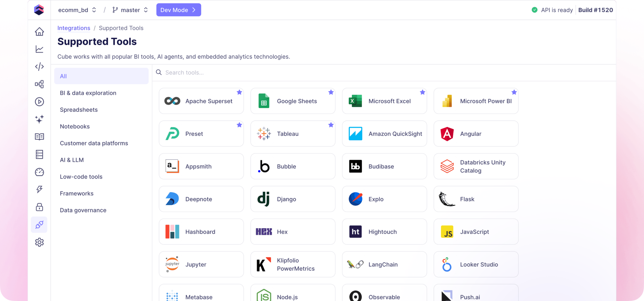Image resolution: width=644 pixels, height=301 pixels.
Task: Open the Flask tool card
Action: click(x=476, y=199)
